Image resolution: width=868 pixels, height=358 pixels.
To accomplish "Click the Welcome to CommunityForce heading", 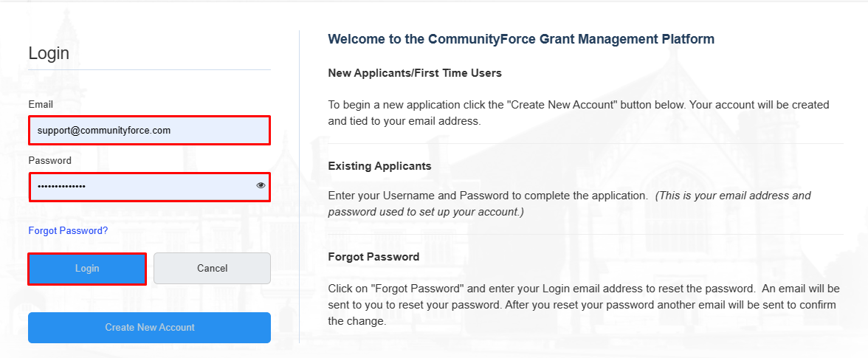I will coord(520,39).
